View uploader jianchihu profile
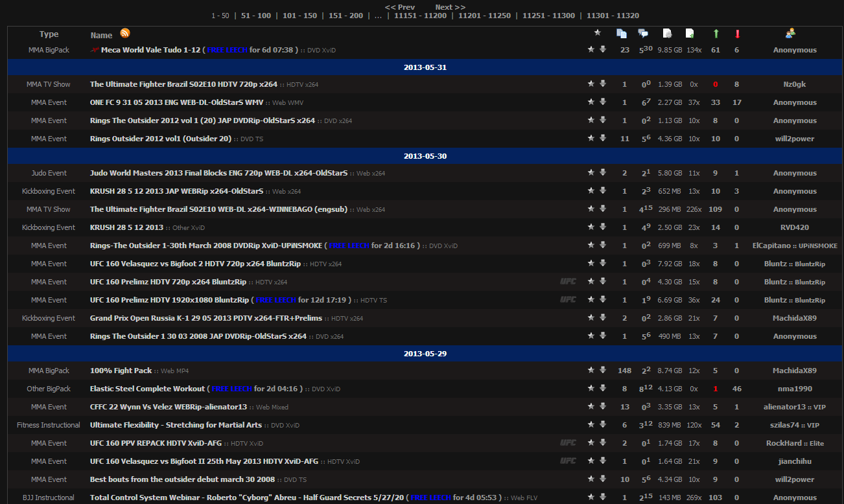 pyautogui.click(x=795, y=461)
